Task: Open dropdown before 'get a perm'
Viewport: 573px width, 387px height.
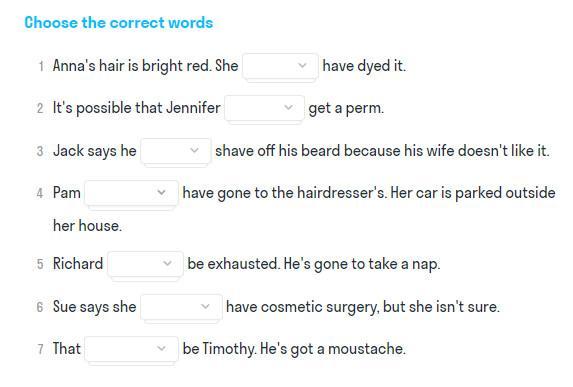Action: (264, 108)
